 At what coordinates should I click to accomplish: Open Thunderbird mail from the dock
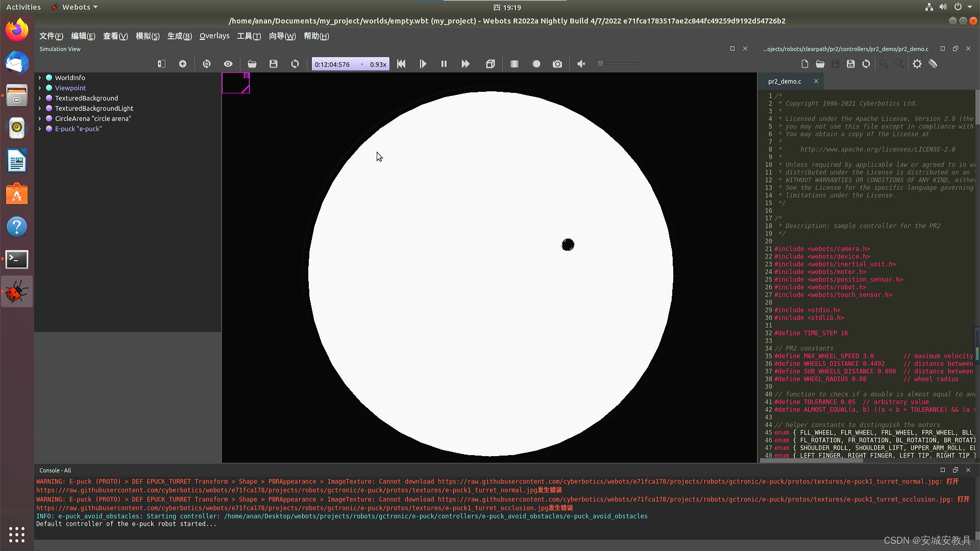pos(17,63)
